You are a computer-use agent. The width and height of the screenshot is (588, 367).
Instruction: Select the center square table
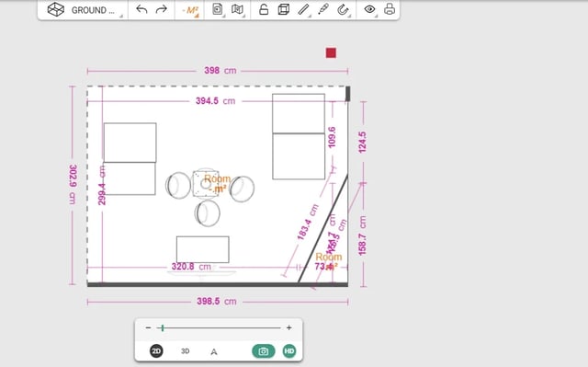click(x=206, y=184)
